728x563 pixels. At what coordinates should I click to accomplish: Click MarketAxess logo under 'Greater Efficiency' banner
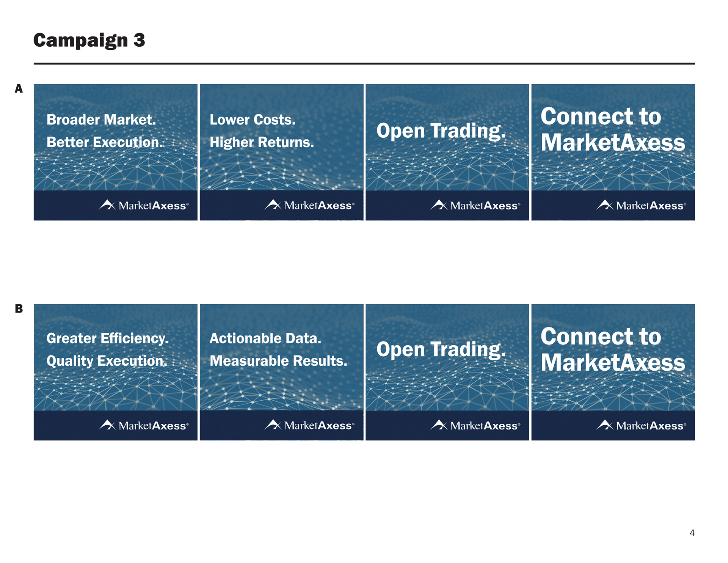[144, 426]
